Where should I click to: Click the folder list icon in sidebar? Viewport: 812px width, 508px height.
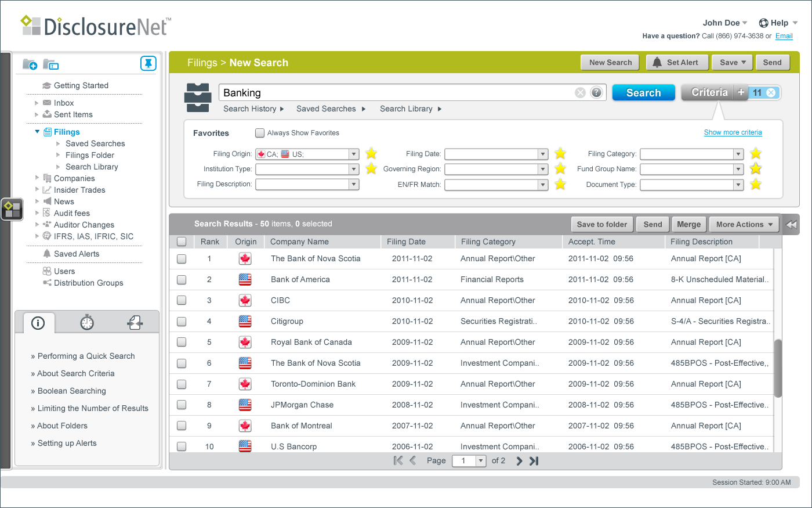pyautogui.click(x=51, y=64)
